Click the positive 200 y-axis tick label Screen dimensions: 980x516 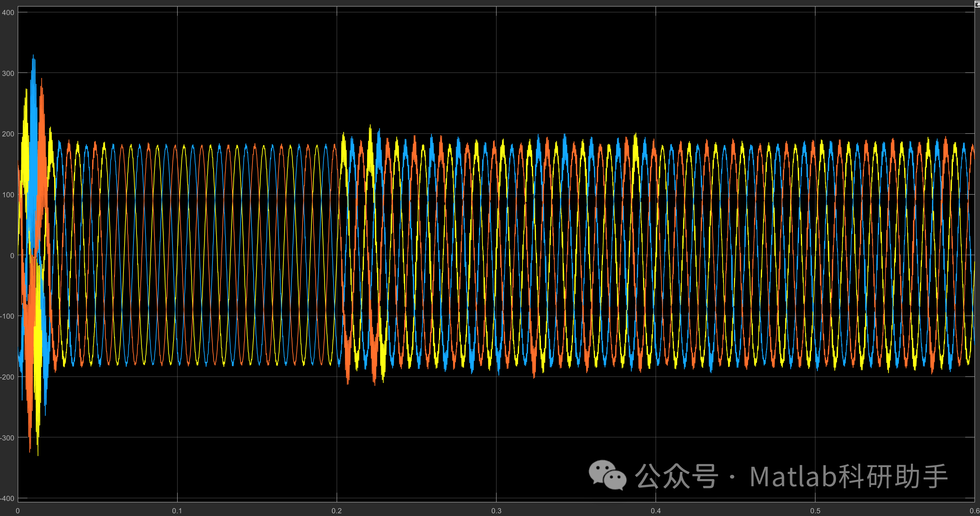point(8,134)
